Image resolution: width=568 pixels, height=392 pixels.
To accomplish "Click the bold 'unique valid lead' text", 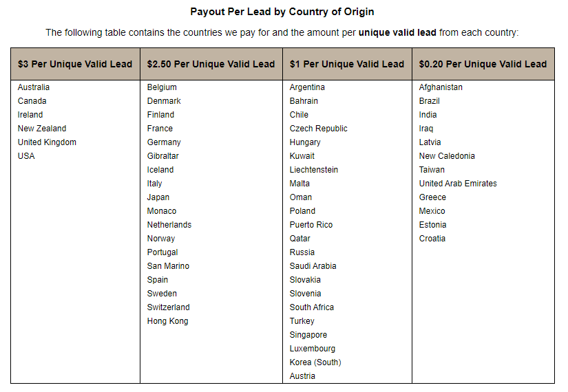I will 397,32.
